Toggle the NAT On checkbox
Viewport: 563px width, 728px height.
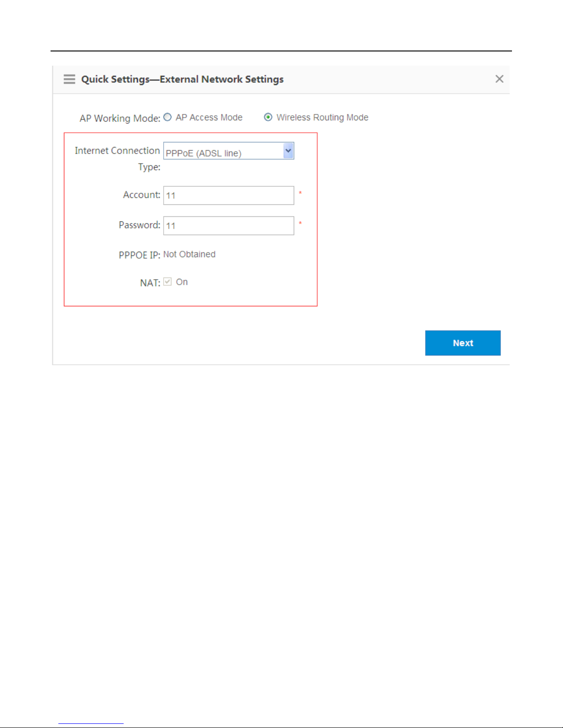(x=167, y=282)
